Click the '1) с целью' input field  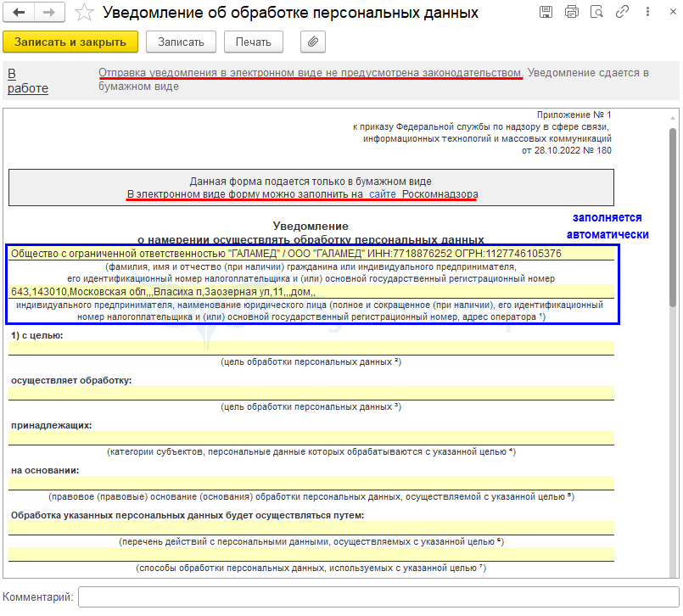click(311, 349)
